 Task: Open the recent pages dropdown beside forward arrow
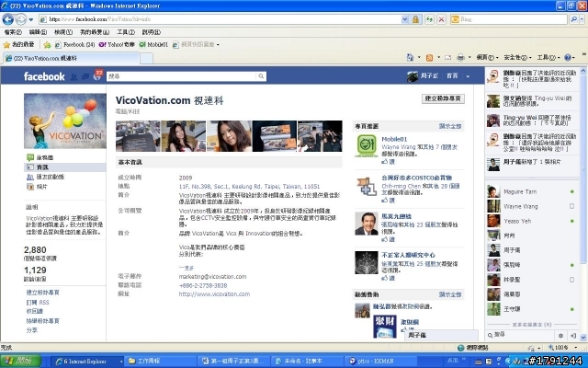coord(31,19)
